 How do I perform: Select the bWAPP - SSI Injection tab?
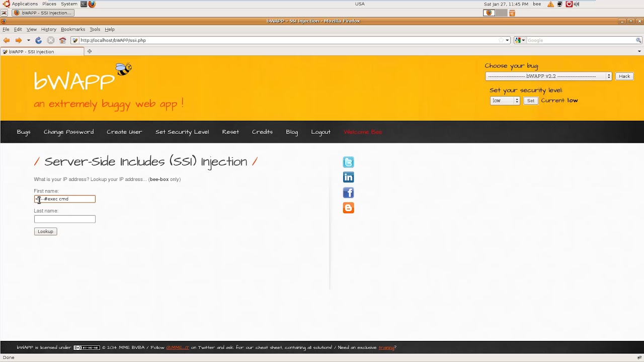click(42, 51)
